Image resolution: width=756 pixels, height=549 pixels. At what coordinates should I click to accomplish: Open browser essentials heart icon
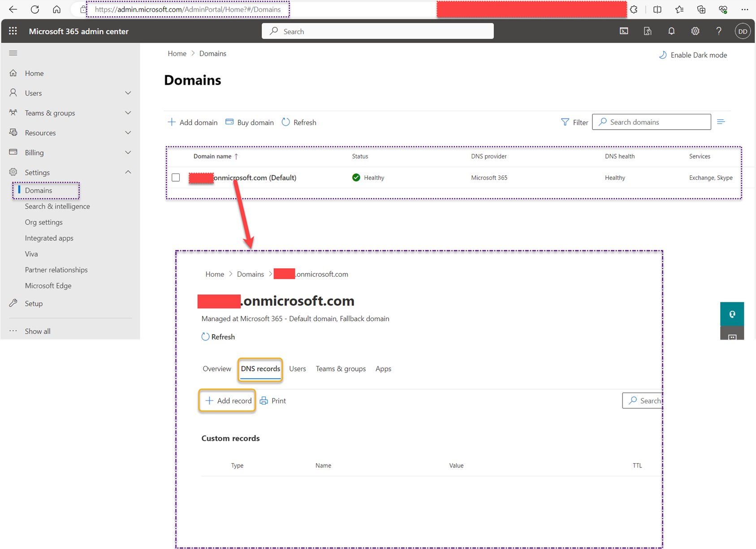(723, 9)
